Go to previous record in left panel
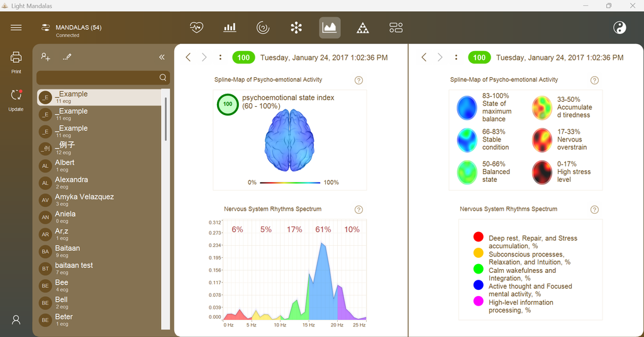 [188, 57]
